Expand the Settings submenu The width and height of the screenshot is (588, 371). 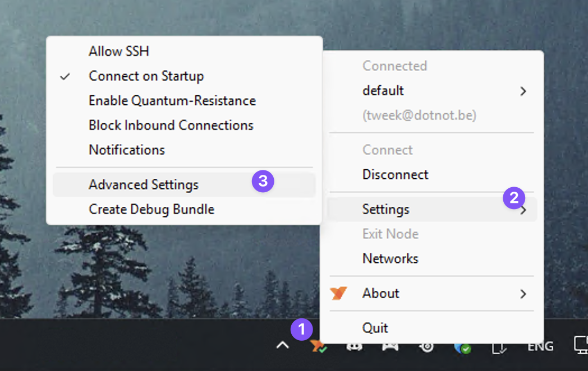[x=432, y=210]
